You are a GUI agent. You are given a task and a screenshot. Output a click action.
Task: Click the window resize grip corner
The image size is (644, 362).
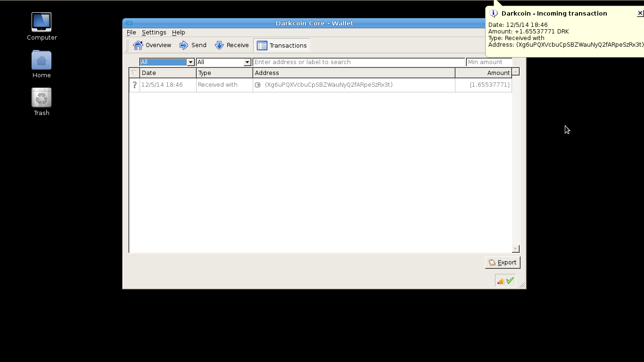point(522,285)
